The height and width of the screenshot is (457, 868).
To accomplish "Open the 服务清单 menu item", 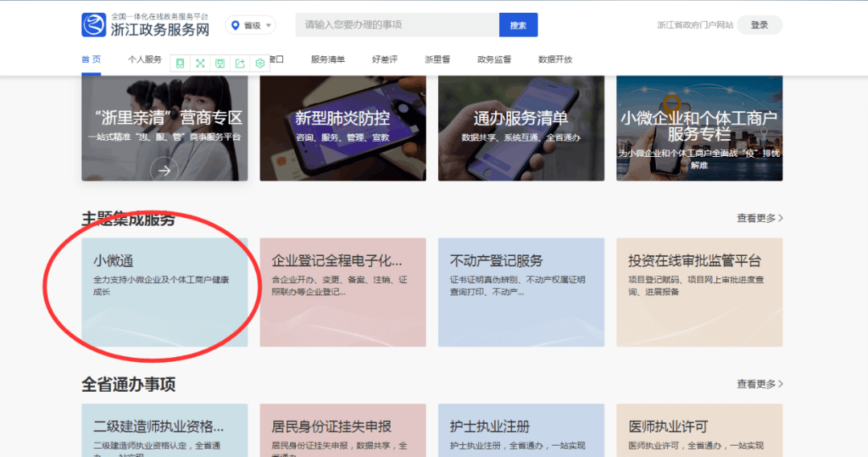I will [328, 60].
